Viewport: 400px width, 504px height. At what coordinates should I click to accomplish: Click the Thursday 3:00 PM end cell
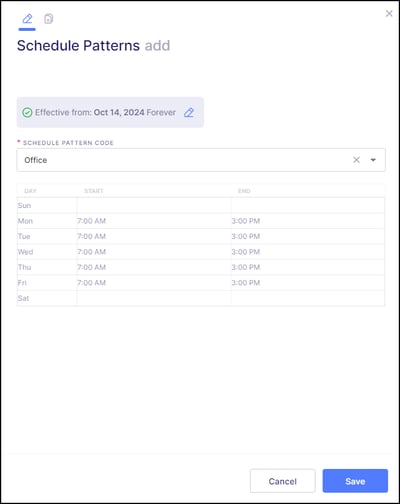coord(308,267)
